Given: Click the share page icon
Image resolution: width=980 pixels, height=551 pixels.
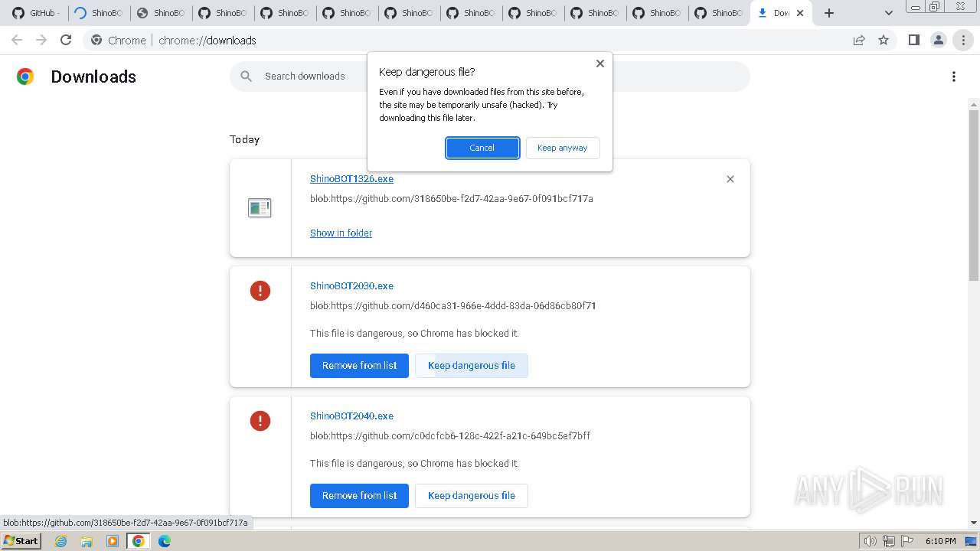Looking at the screenshot, I should tap(859, 40).
